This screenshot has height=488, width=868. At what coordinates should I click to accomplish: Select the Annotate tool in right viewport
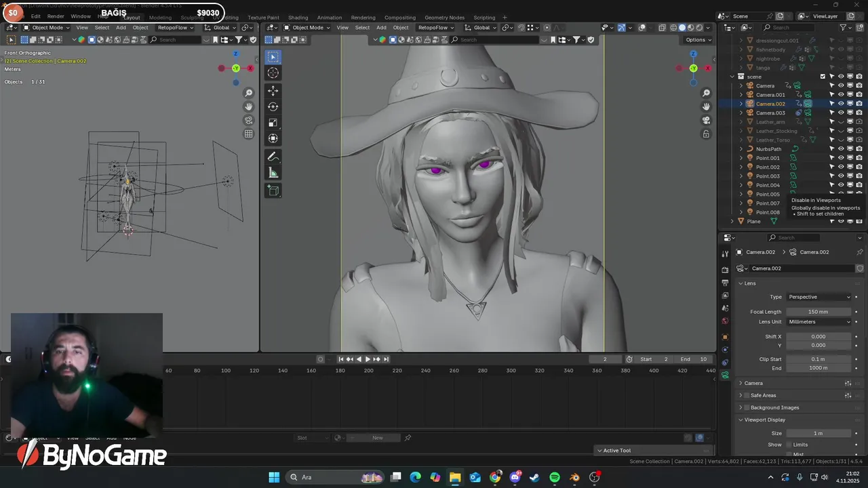click(x=273, y=157)
